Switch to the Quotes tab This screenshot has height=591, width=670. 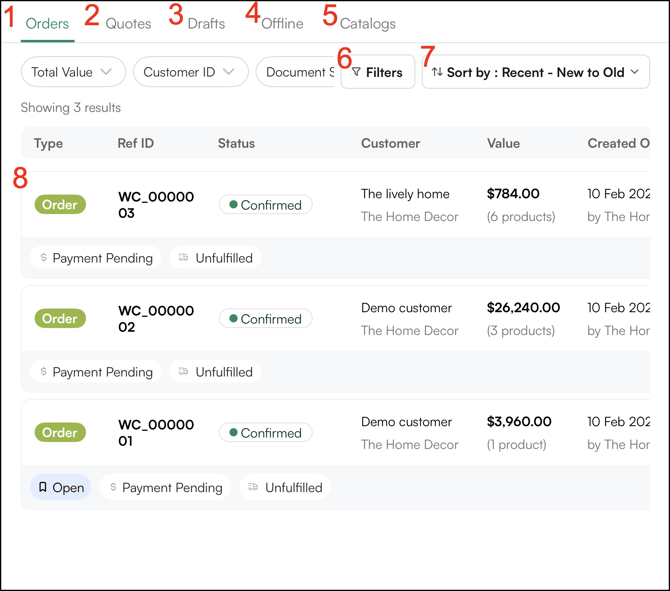[128, 23]
